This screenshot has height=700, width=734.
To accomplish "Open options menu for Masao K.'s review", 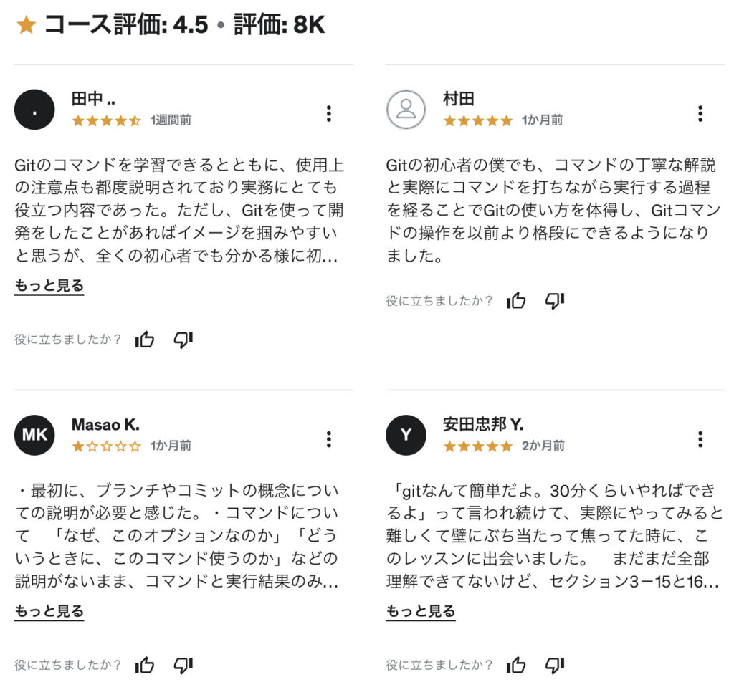I will click(x=329, y=439).
